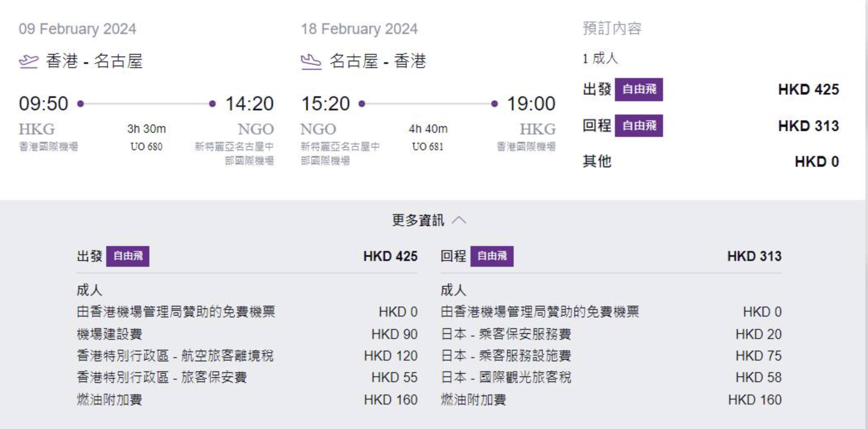Image resolution: width=868 pixels, height=429 pixels.
Task: Click the 18 February 2024 return date
Action: (359, 29)
